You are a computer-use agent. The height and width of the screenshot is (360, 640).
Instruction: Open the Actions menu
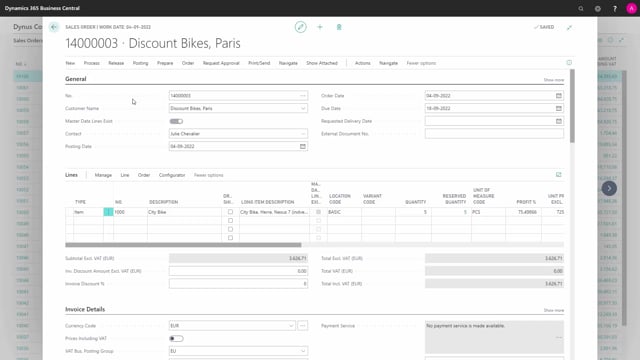[362, 63]
